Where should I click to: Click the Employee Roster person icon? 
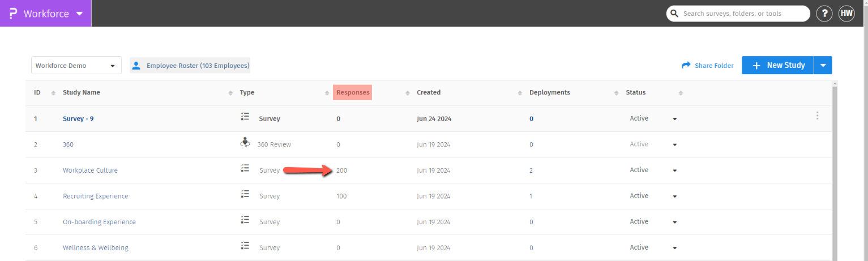click(x=136, y=66)
